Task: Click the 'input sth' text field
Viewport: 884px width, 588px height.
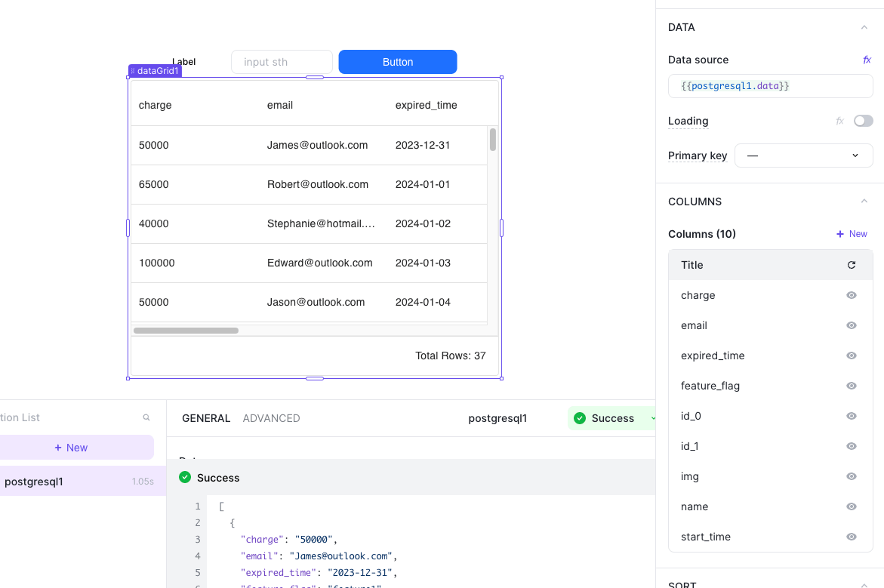Action: coord(282,62)
